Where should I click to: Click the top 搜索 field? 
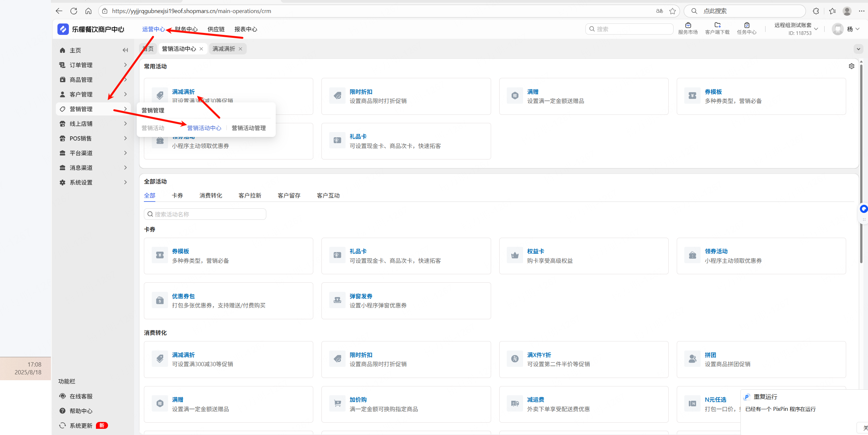(629, 29)
